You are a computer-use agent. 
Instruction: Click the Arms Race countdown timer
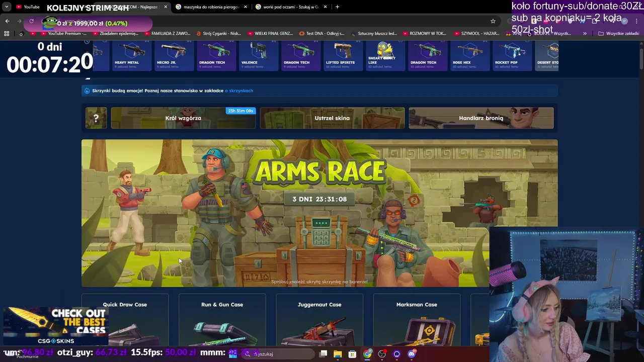319,199
